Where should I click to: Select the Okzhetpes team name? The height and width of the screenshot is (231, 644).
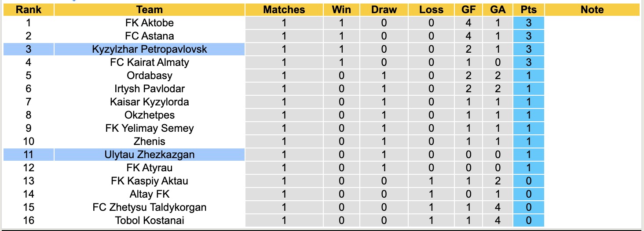(x=149, y=115)
